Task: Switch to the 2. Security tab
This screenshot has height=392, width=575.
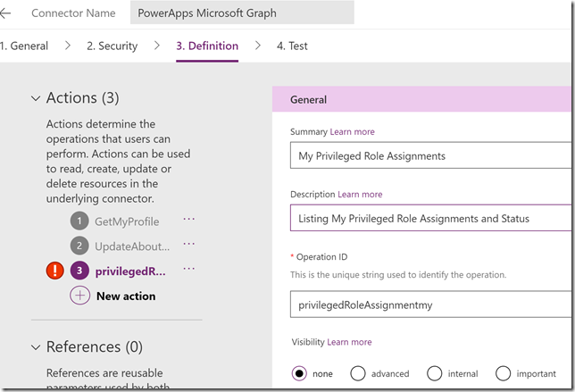Action: (112, 46)
